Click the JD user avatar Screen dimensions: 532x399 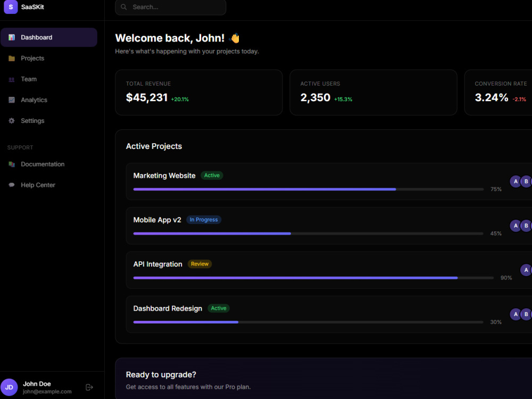point(9,387)
